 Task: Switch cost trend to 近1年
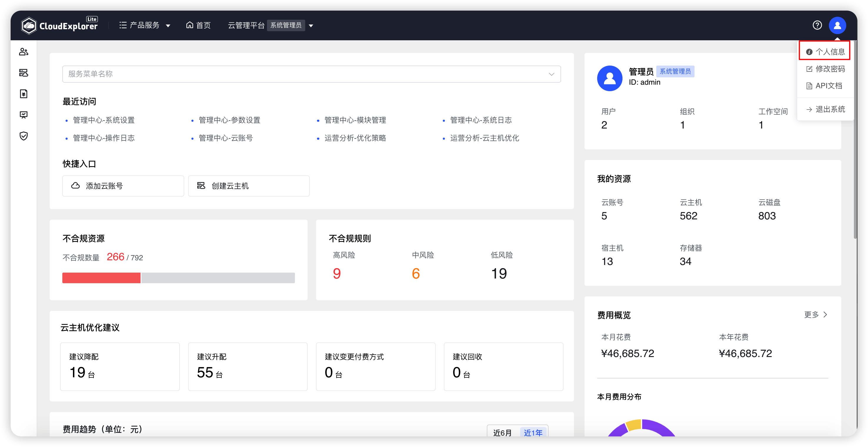point(533,433)
